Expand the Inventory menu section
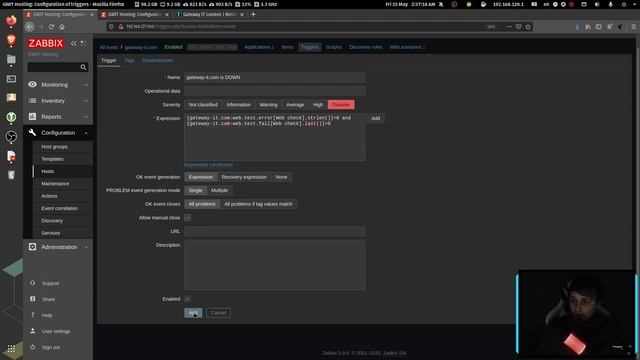Screen dimensions: 640x360 (58, 100)
